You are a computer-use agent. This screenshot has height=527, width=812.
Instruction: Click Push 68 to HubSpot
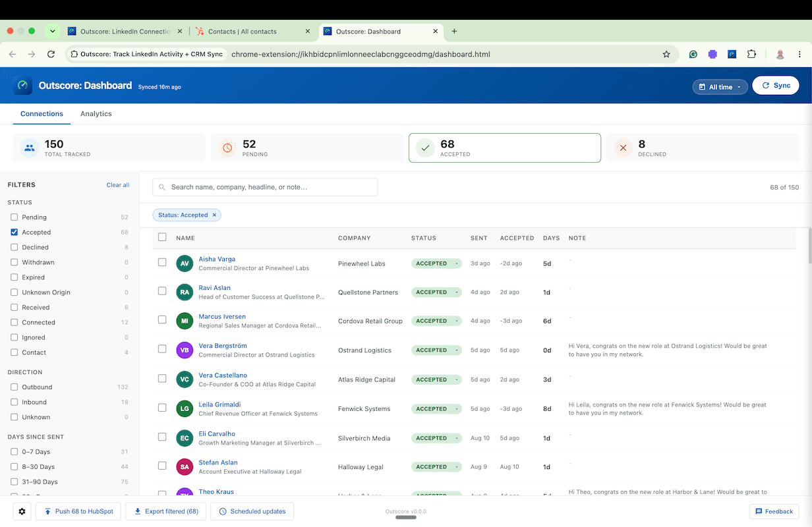(x=79, y=511)
